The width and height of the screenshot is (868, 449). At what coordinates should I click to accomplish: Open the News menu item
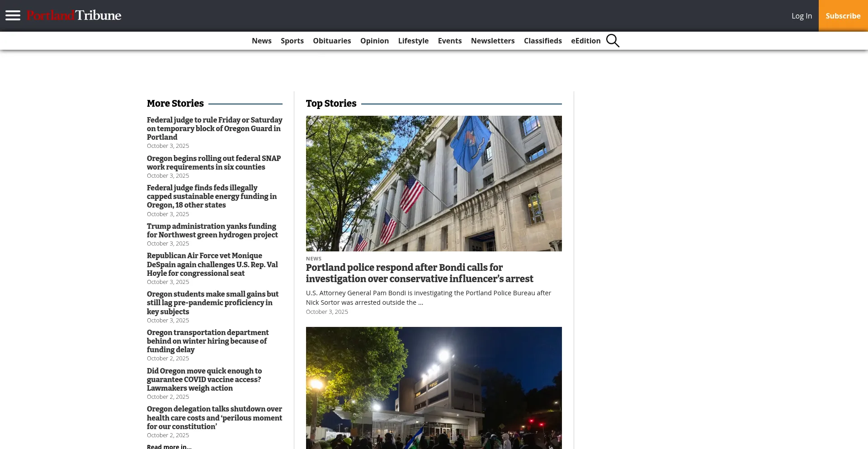[261, 41]
